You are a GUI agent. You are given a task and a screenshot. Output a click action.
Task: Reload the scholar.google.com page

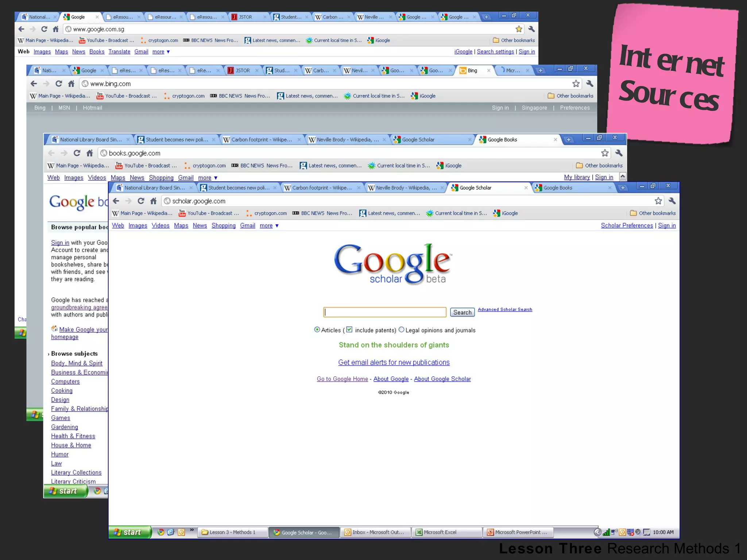click(x=141, y=201)
